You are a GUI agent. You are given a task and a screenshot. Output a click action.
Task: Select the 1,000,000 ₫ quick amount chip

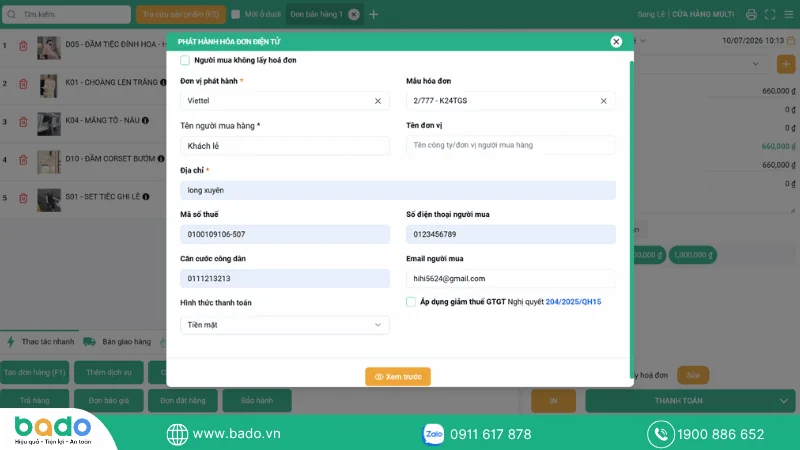pyautogui.click(x=693, y=255)
